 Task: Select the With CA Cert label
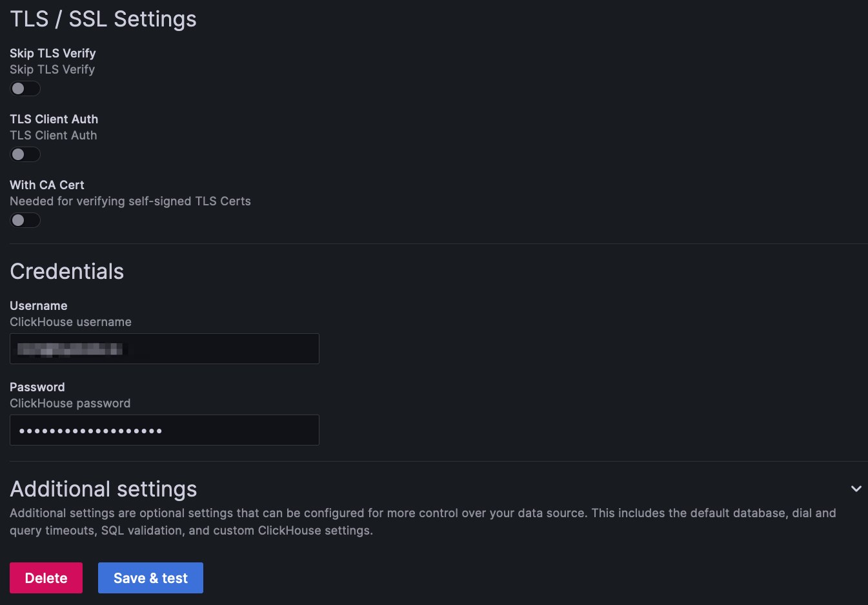coord(47,185)
